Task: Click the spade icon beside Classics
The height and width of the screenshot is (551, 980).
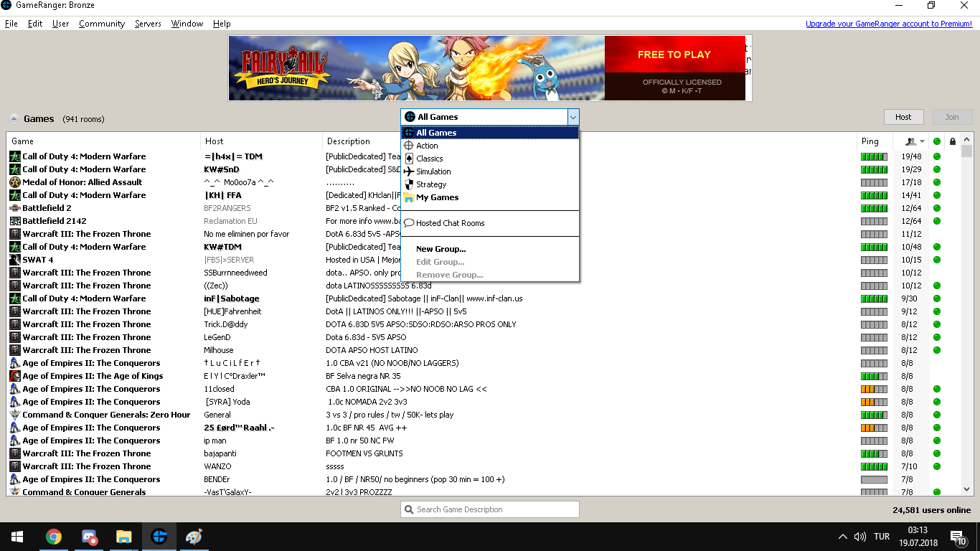Action: (409, 159)
